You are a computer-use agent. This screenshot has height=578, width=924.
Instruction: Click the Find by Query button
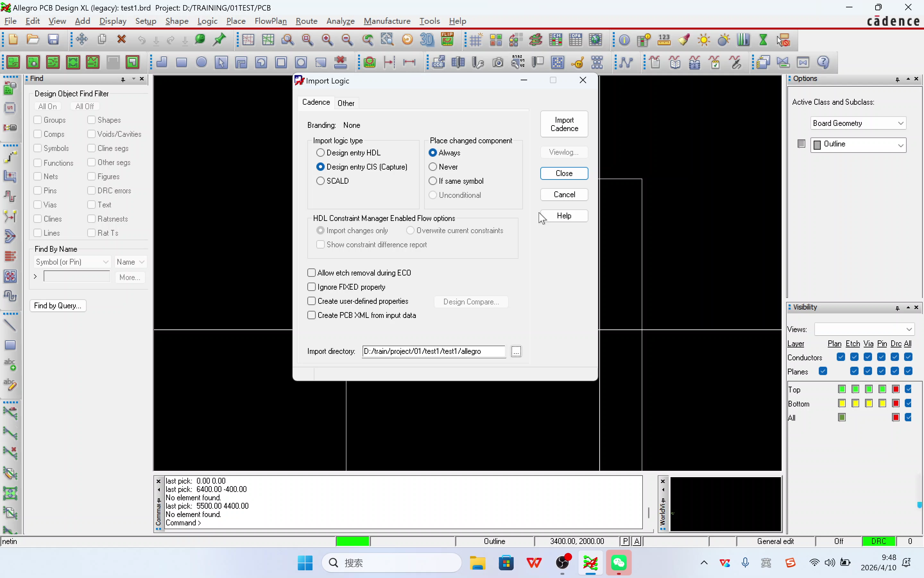(x=58, y=305)
